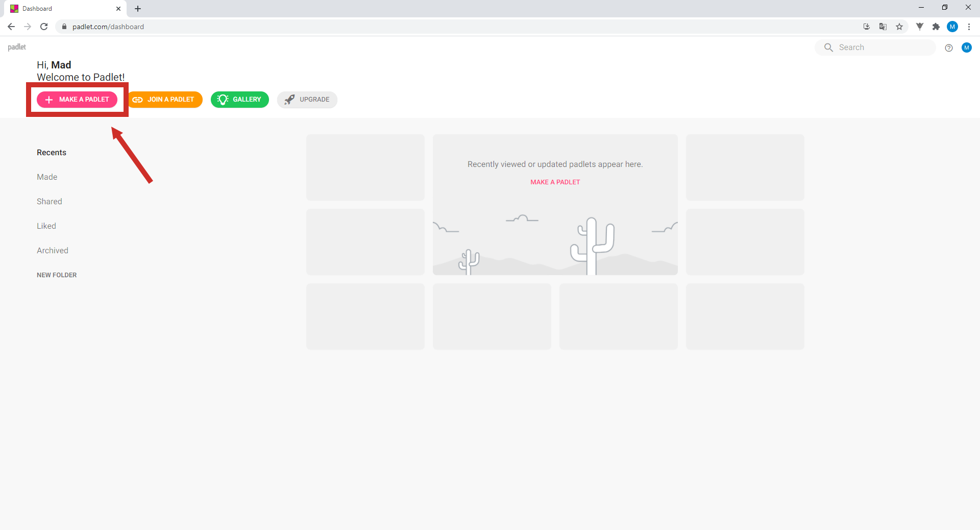Viewport: 980px width, 530px height.
Task: View site info via the lock icon
Action: [64, 27]
